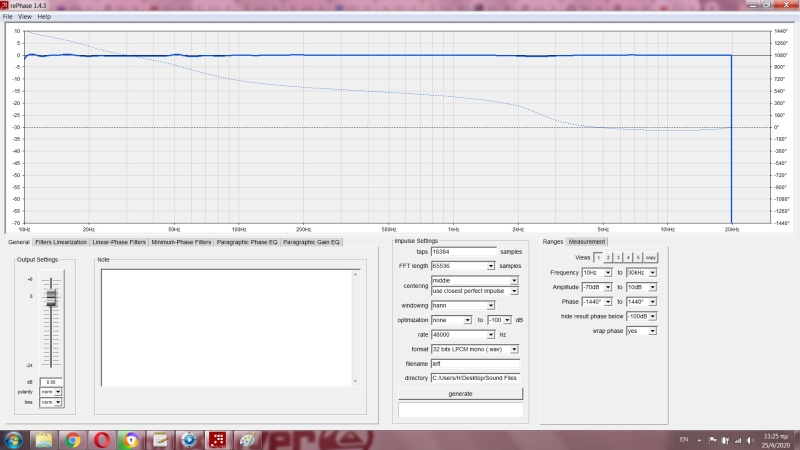The width and height of the screenshot is (800, 450).
Task: Switch to view preset 3
Action: pyautogui.click(x=618, y=257)
